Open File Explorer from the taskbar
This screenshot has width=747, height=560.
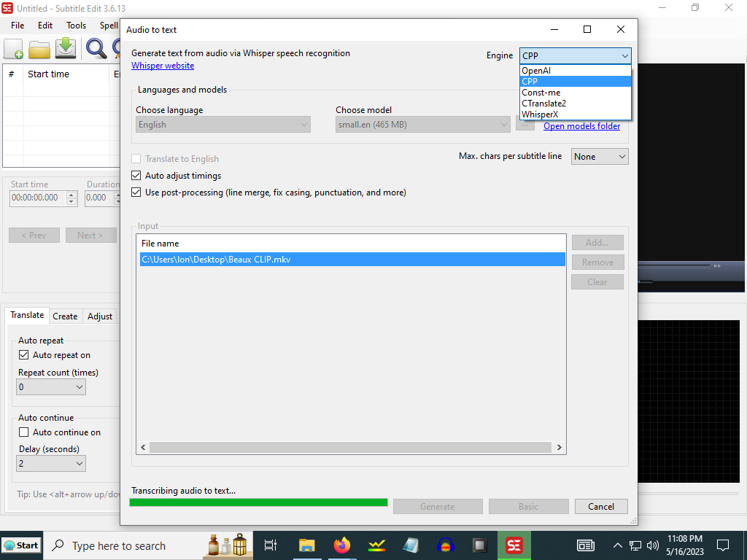(307, 545)
